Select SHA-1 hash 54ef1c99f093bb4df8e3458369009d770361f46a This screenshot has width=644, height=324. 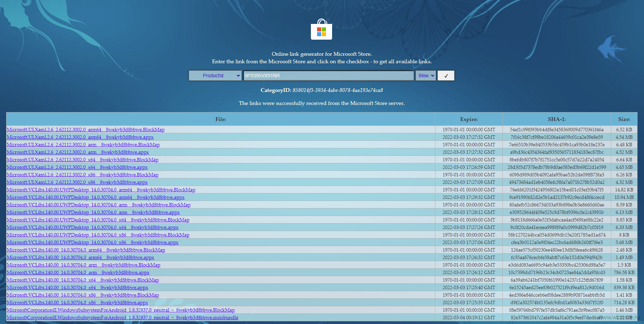click(x=557, y=130)
